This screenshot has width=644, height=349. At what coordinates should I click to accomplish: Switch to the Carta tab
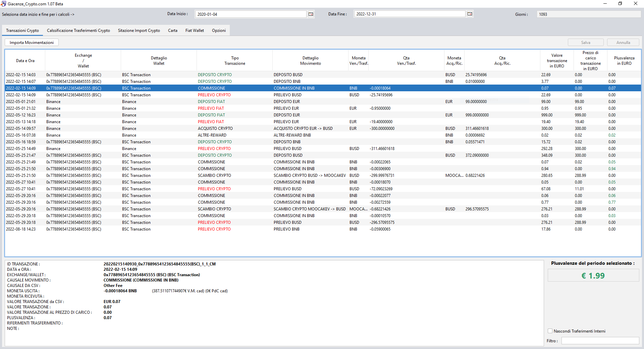click(x=173, y=30)
